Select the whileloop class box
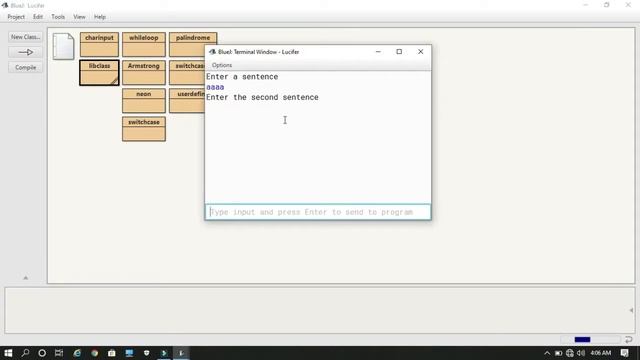640x360 pixels. tap(144, 44)
